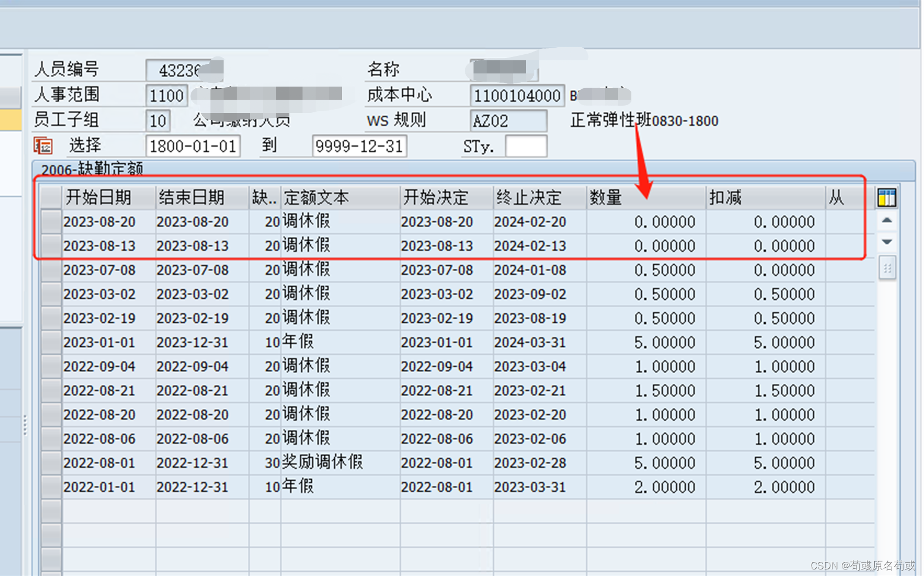Click 奖励调休假 quota text cell

pos(340,463)
